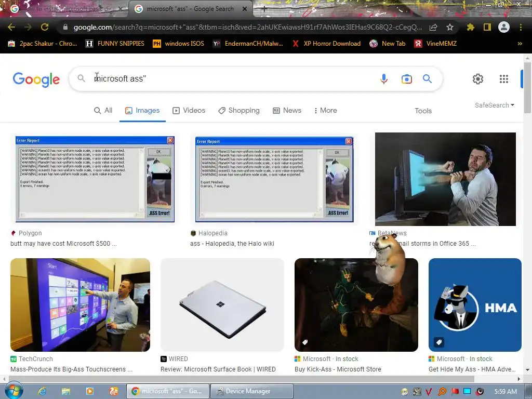The width and height of the screenshot is (532, 399).
Task: Click the vertical page scrollbar thumb
Action: click(x=527, y=87)
